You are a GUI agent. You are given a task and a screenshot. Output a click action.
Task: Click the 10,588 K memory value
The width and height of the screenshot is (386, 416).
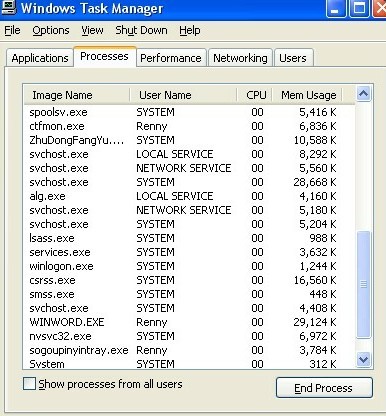click(x=315, y=140)
